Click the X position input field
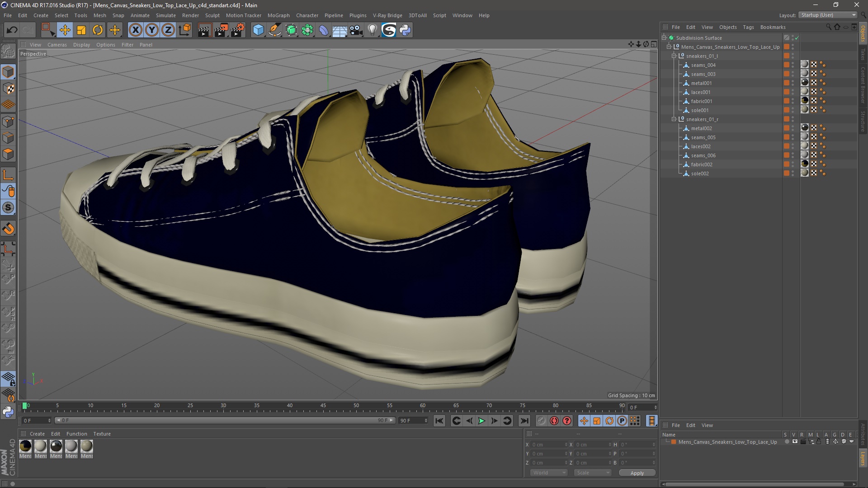The height and width of the screenshot is (488, 868). click(549, 445)
